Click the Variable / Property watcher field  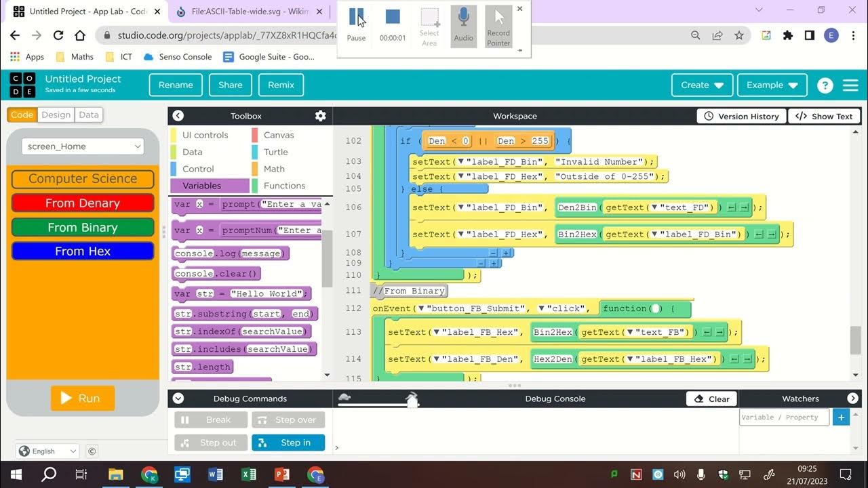(x=784, y=418)
